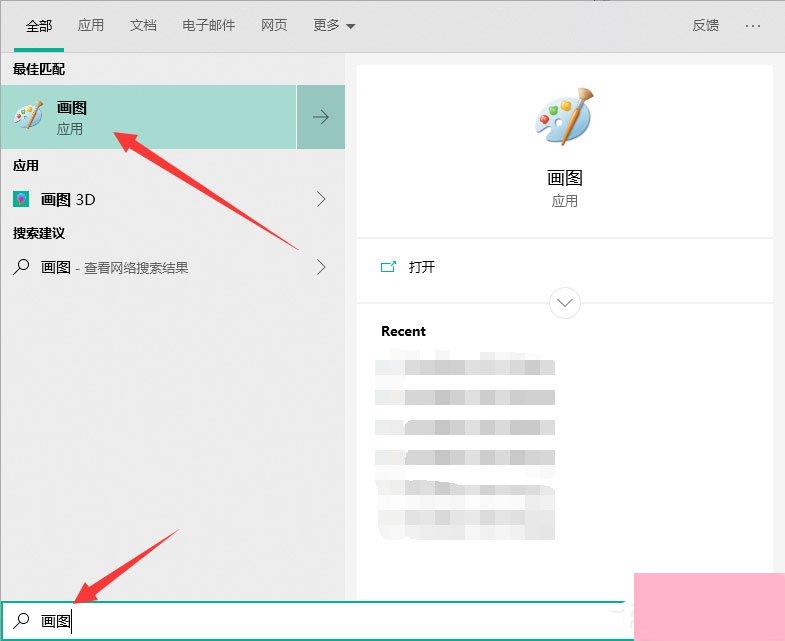Image resolution: width=785 pixels, height=641 pixels.
Task: Click the 反馈 button
Action: click(x=705, y=25)
